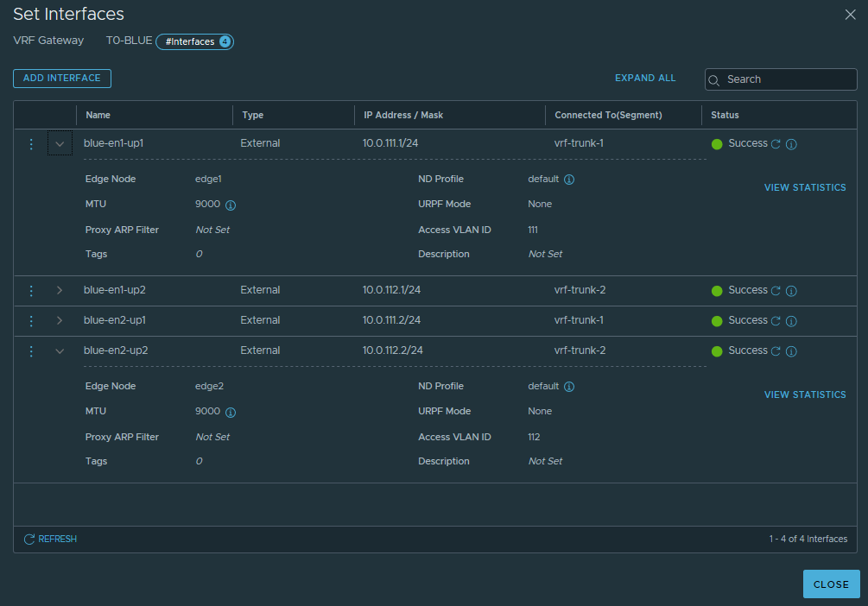Click the EXPAND ALL link
Image resolution: width=868 pixels, height=606 pixels.
click(645, 78)
